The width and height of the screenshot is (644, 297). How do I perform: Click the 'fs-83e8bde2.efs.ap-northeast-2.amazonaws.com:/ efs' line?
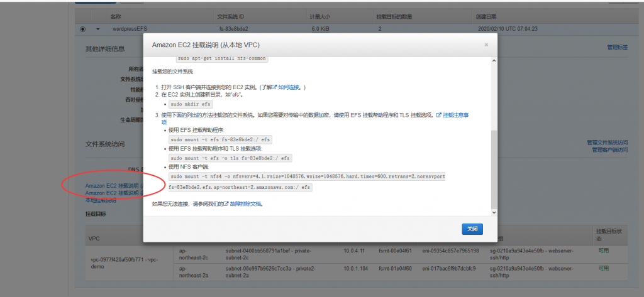click(x=240, y=188)
